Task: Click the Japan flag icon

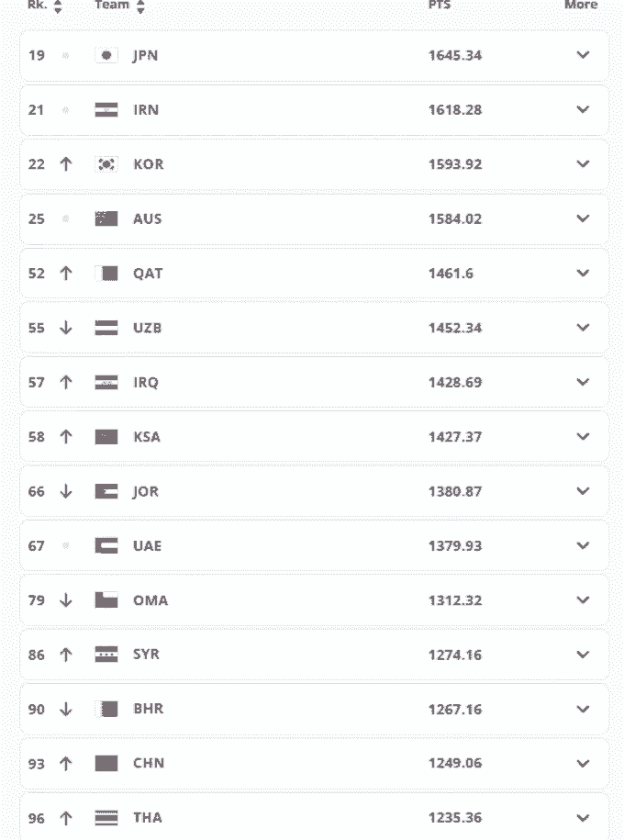Action: point(106,55)
